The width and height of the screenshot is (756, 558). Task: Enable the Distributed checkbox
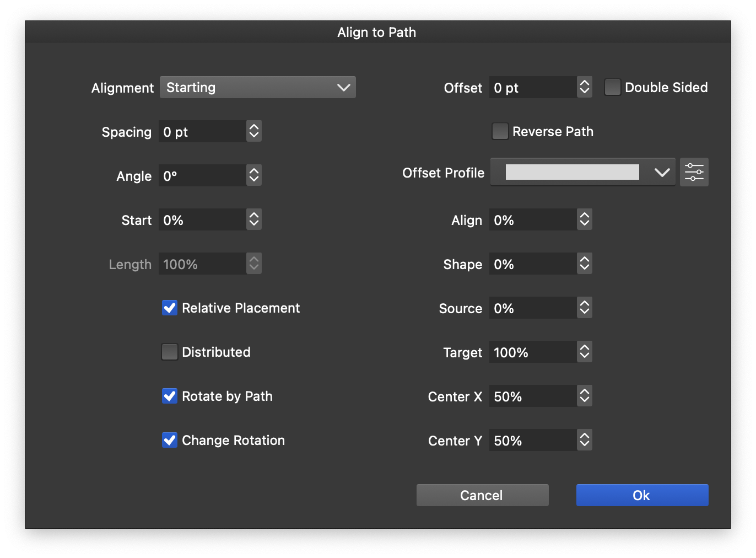170,352
